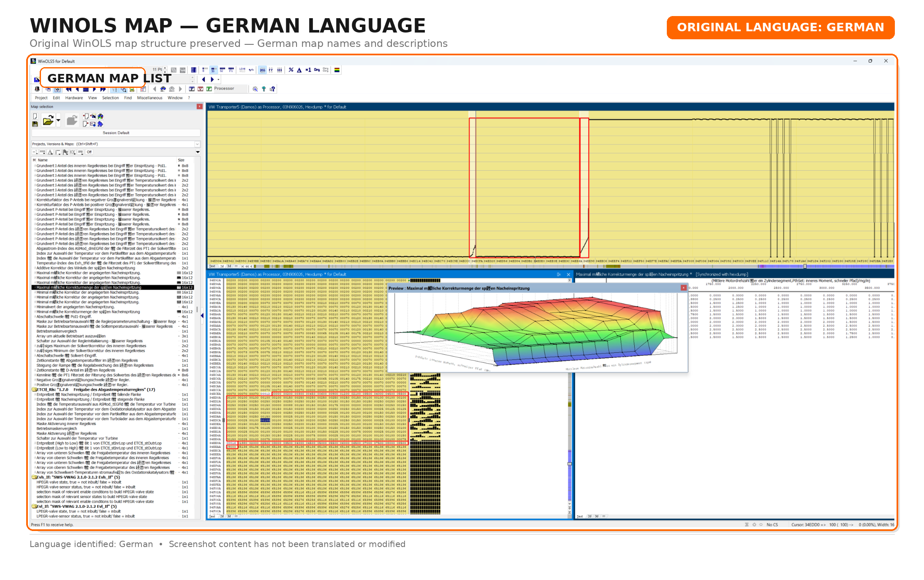The height and width of the screenshot is (580, 924).
Task: Toggle the signed +/- values icon
Action: point(251,70)
